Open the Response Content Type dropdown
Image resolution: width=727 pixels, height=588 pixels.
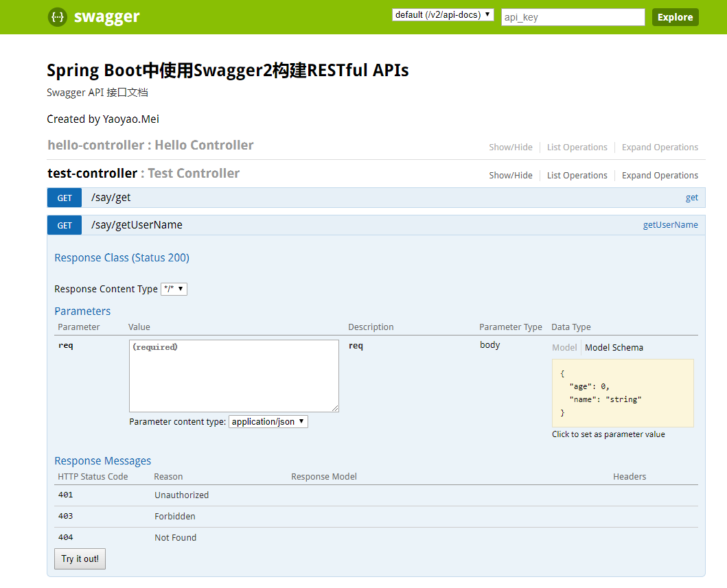click(x=174, y=289)
